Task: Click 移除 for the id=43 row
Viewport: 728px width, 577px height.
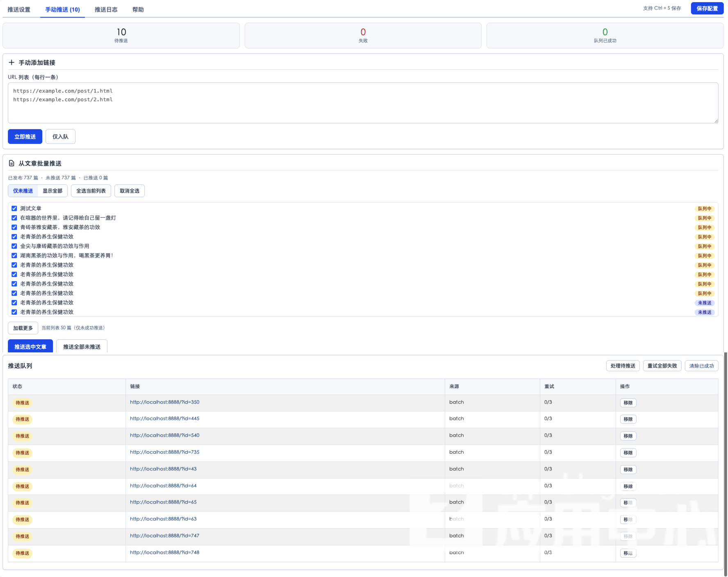Action: (x=628, y=470)
